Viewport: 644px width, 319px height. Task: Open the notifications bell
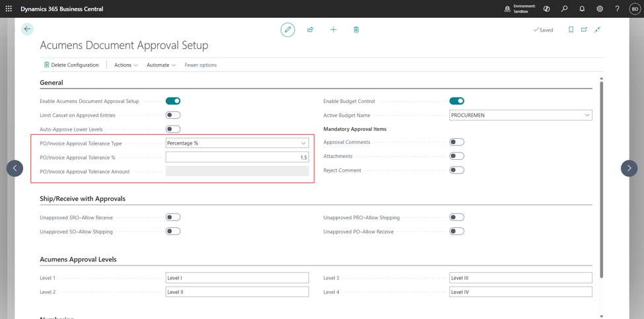pos(582,9)
